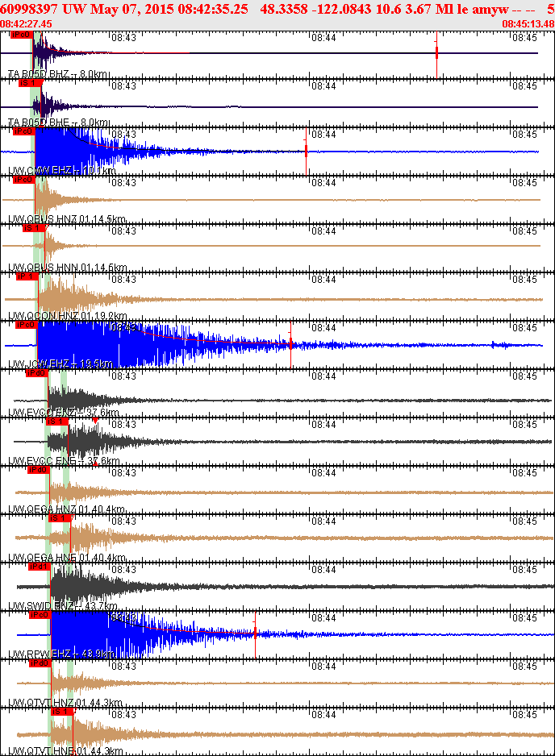Select the iS 1 pick flag on UW.EVCC.ENE
The height and width of the screenshot is (756, 555).
pos(57,422)
